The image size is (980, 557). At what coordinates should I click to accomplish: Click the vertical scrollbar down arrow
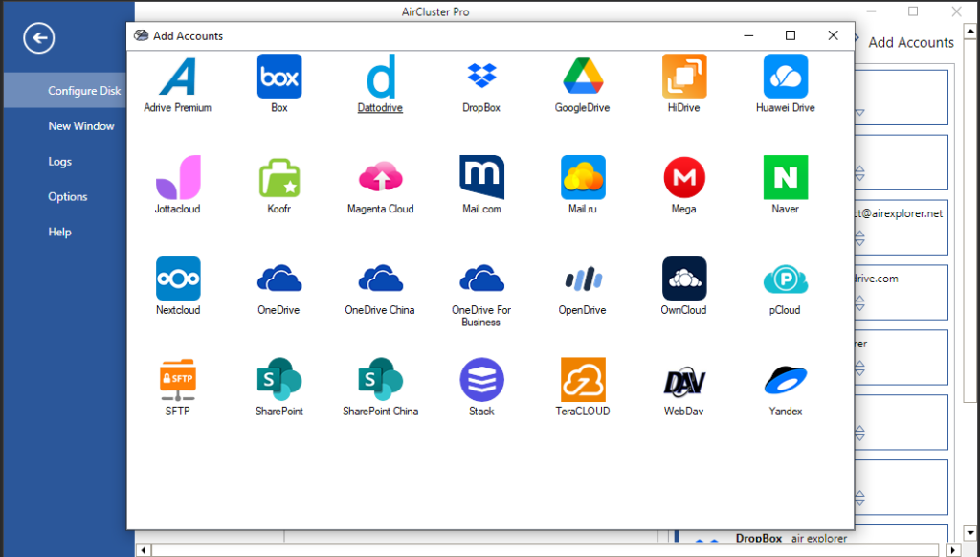tap(970, 533)
